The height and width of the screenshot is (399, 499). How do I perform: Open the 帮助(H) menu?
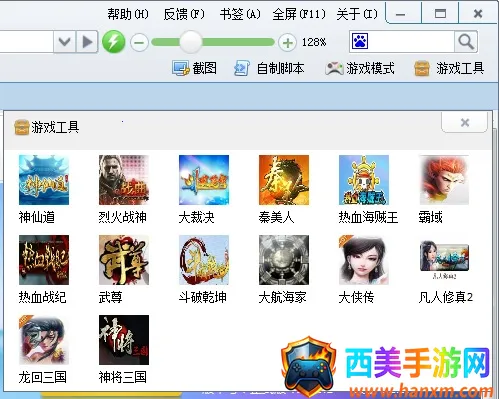click(128, 14)
